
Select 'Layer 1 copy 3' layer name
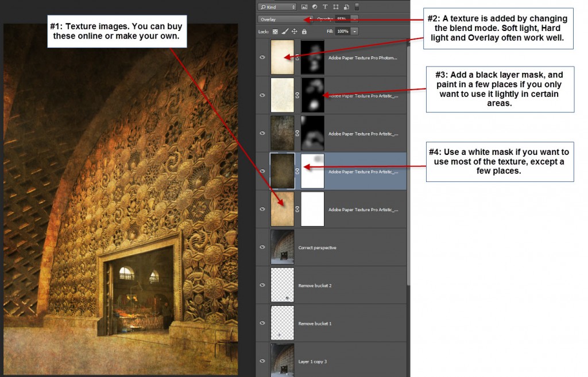pyautogui.click(x=312, y=362)
